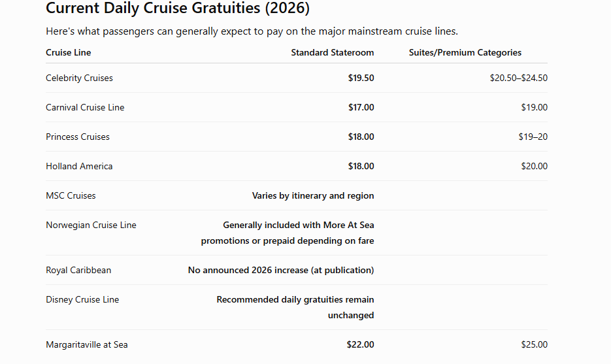Click the MSC Cruises row label
611x364 pixels.
click(x=71, y=195)
